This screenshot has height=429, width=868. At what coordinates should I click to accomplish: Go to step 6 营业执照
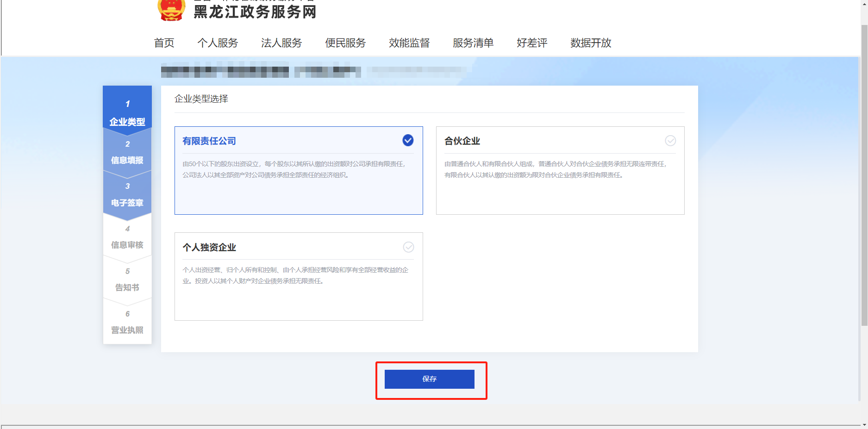click(127, 323)
